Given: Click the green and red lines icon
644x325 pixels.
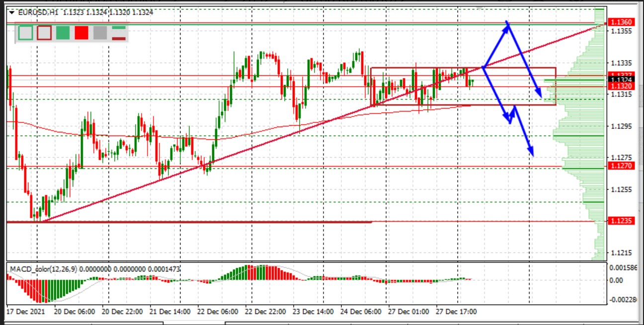Looking at the screenshot, I should [118, 33].
